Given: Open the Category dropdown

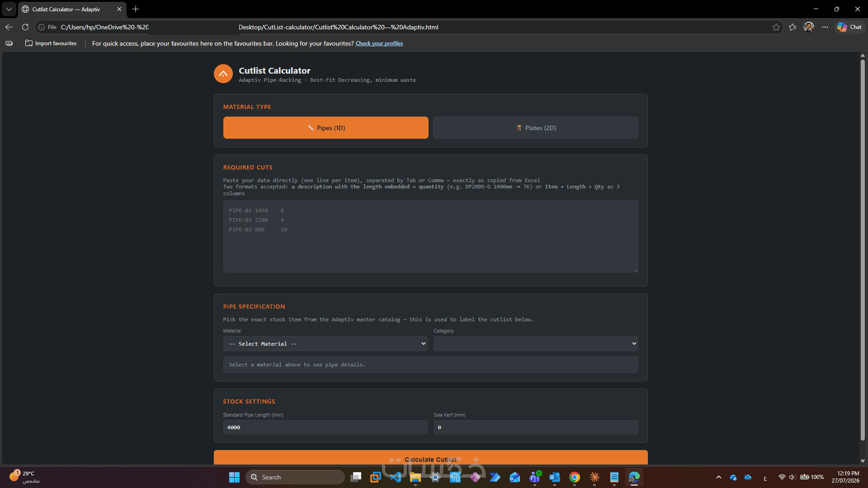Looking at the screenshot, I should 536,344.
